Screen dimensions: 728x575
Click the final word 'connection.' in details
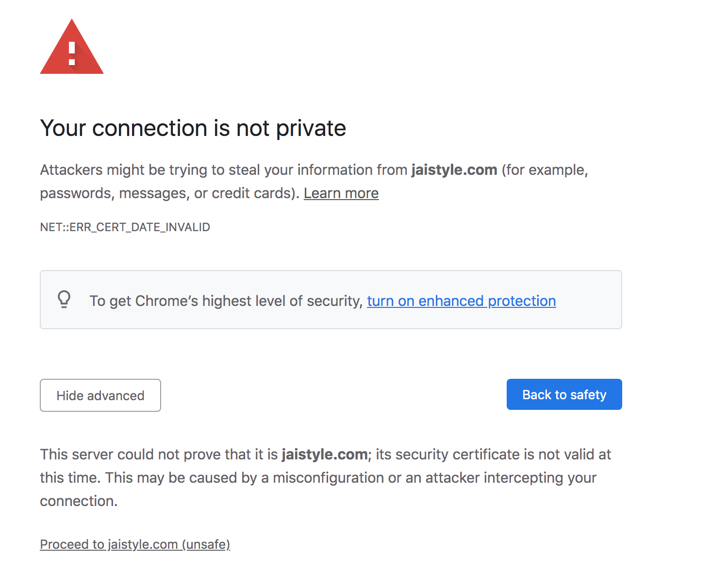click(x=79, y=501)
